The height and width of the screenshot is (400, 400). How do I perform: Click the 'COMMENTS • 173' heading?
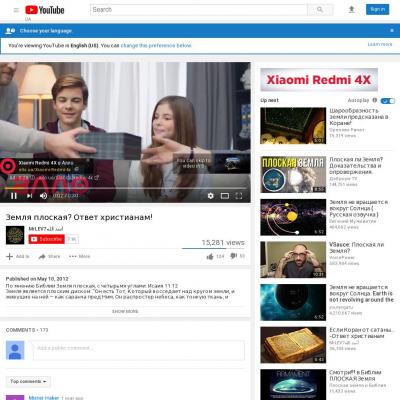click(x=27, y=330)
